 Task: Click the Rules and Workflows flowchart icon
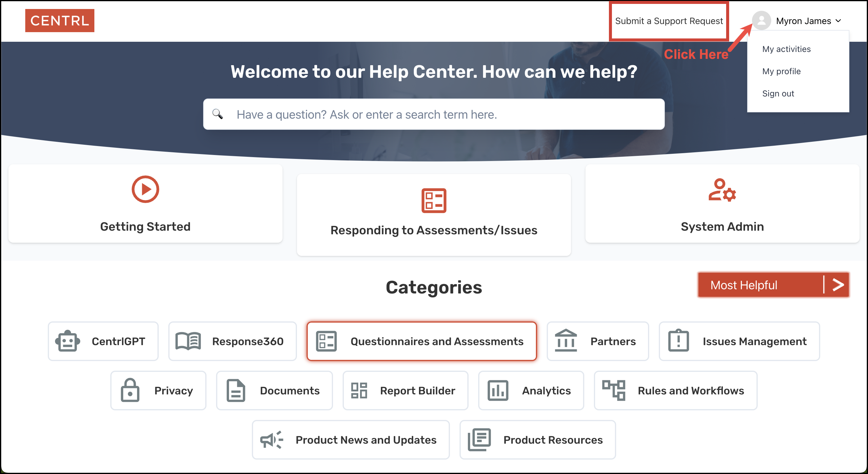tap(614, 390)
